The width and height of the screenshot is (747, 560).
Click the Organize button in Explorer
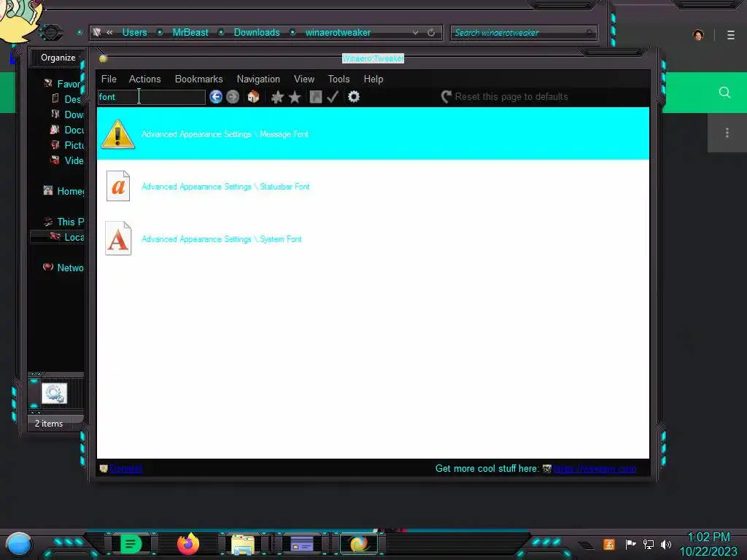click(x=58, y=58)
